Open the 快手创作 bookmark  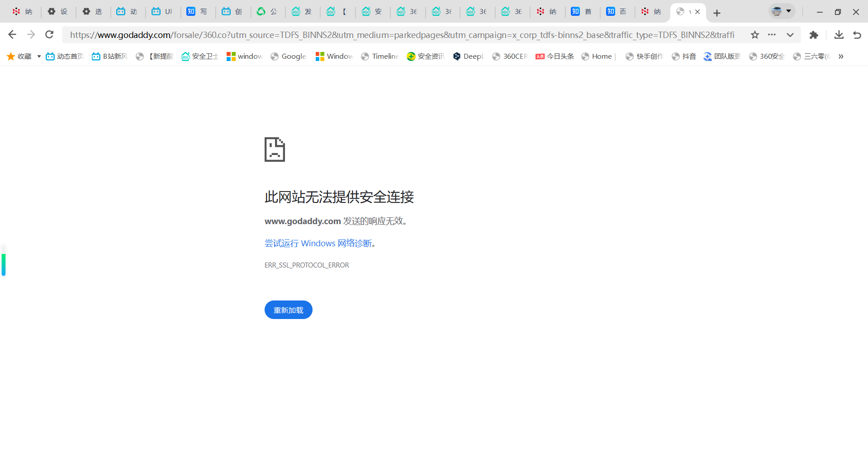(644, 56)
